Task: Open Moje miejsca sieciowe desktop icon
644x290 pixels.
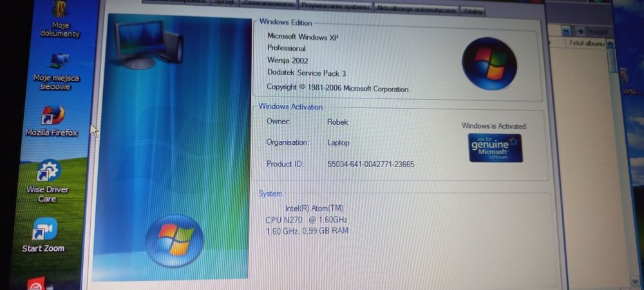Action: pos(57,71)
